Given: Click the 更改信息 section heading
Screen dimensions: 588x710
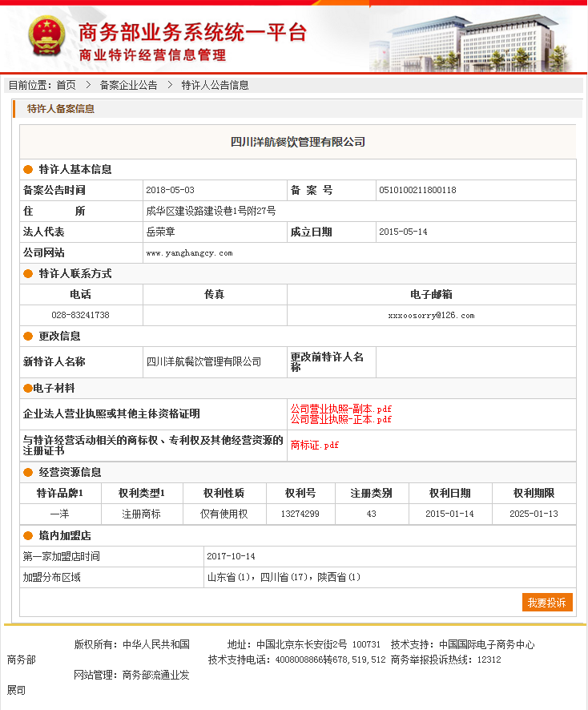Looking at the screenshot, I should 60,336.
